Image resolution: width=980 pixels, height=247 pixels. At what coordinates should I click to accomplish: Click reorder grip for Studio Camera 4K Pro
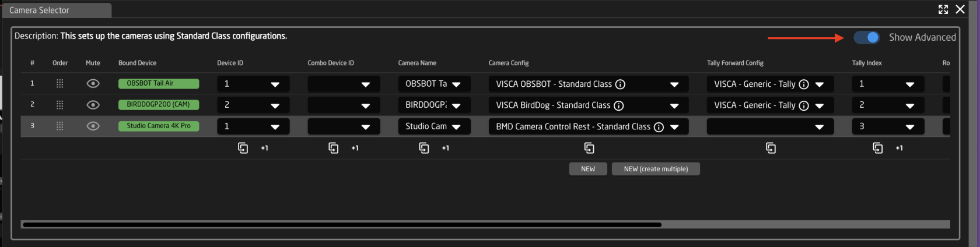point(60,126)
